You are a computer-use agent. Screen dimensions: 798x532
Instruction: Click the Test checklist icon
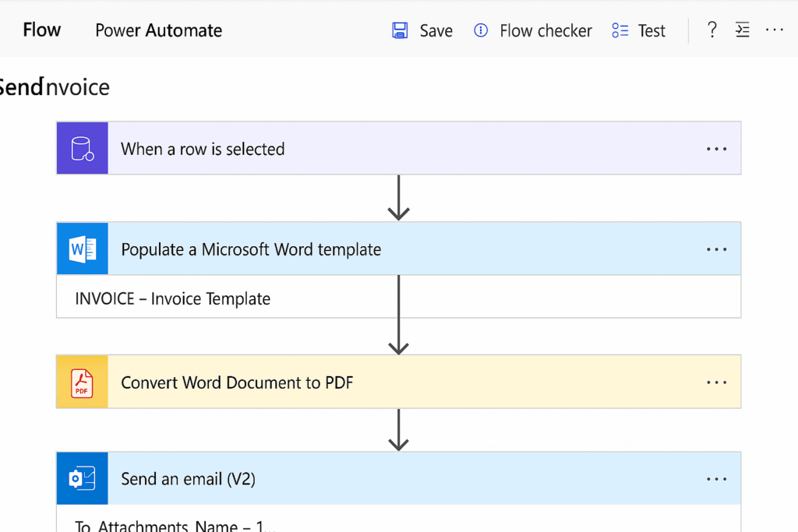tap(620, 30)
